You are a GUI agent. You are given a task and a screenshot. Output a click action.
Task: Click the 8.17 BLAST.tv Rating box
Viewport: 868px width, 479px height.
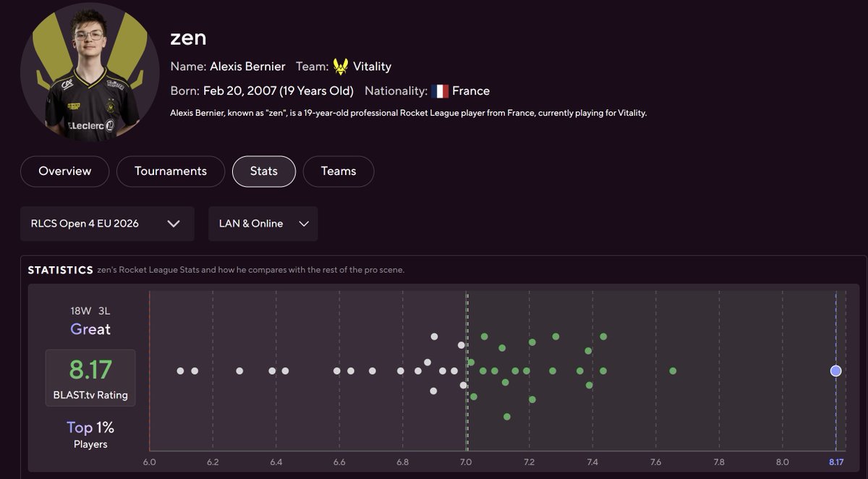[90, 378]
